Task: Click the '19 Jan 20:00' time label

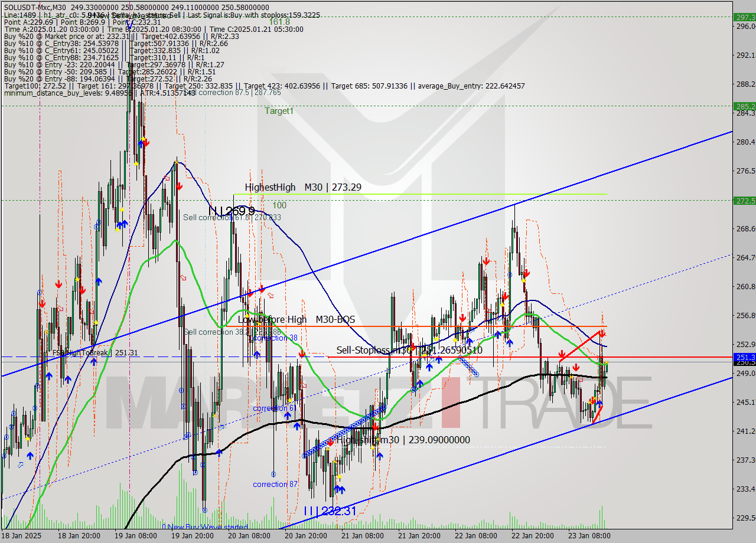Action: click(x=191, y=536)
